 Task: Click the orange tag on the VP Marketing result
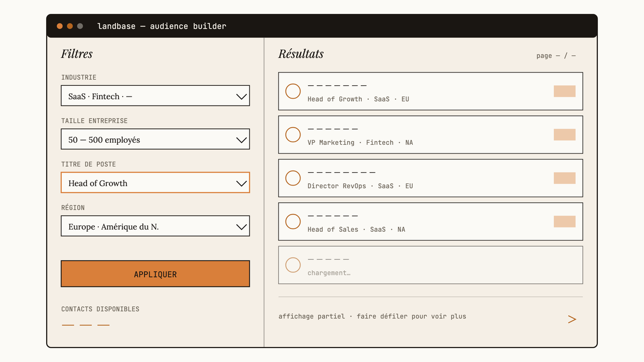coord(565,135)
